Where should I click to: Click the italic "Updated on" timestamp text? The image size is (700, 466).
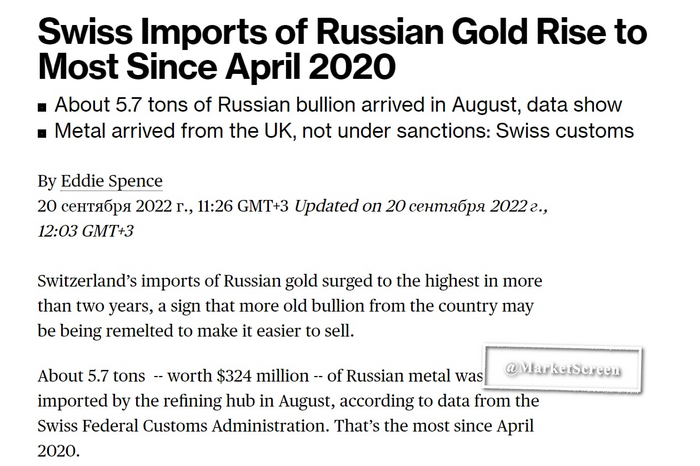(421, 207)
